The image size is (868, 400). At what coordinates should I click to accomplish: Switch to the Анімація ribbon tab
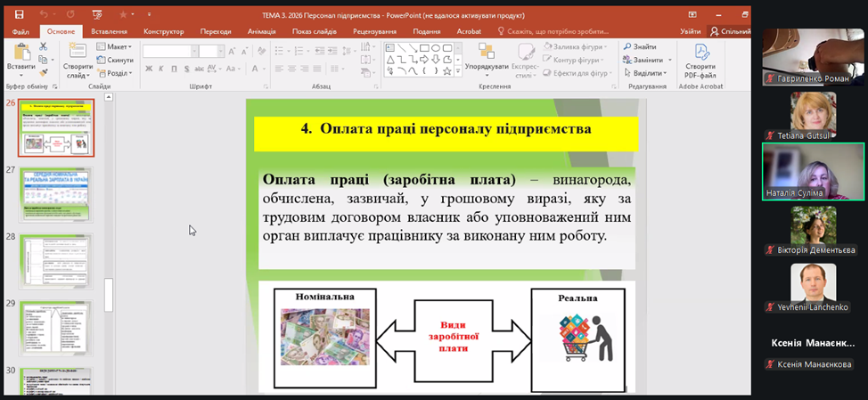point(264,32)
